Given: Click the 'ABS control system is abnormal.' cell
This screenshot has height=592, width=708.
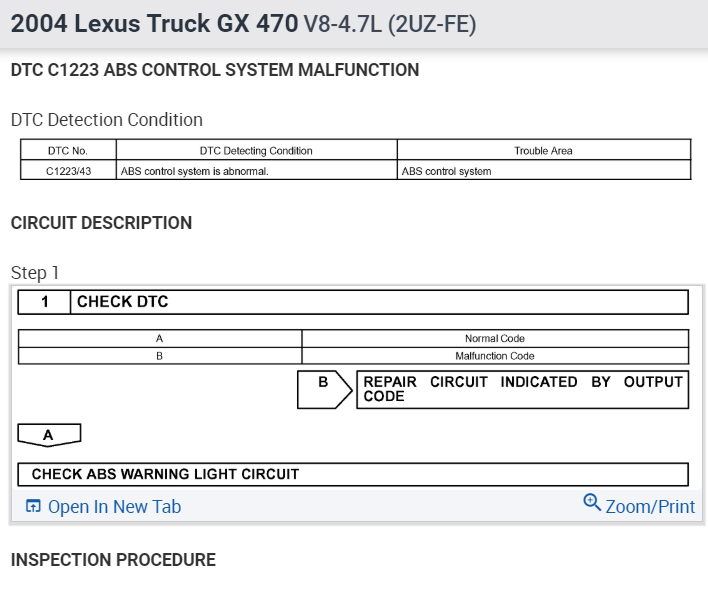Looking at the screenshot, I should (195, 171).
